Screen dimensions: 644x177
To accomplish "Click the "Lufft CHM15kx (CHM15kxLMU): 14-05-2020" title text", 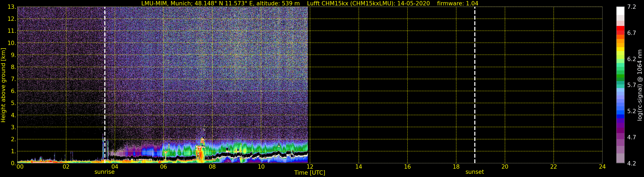I will tap(368, 3).
